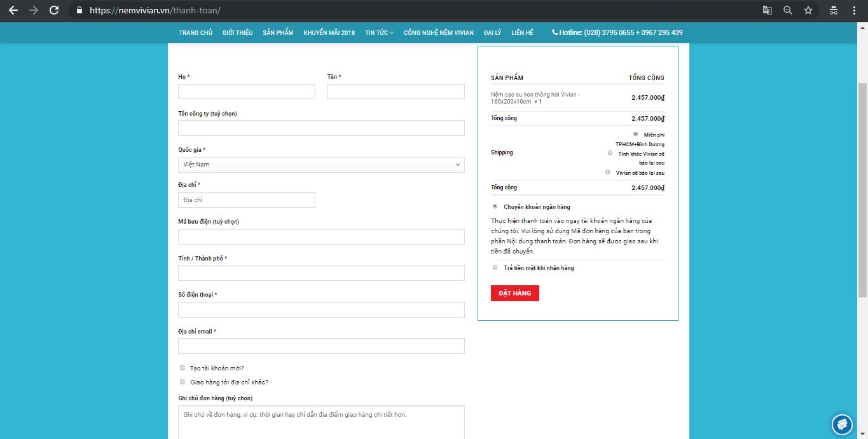Navigate to 'KHUYẾN MÃI 2018'
This screenshot has height=439, width=868.
[x=329, y=32]
